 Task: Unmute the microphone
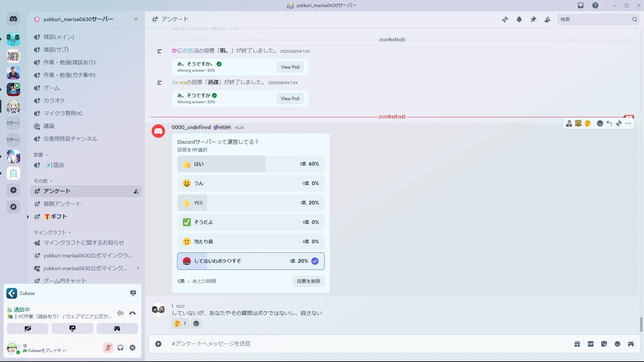tap(108, 348)
